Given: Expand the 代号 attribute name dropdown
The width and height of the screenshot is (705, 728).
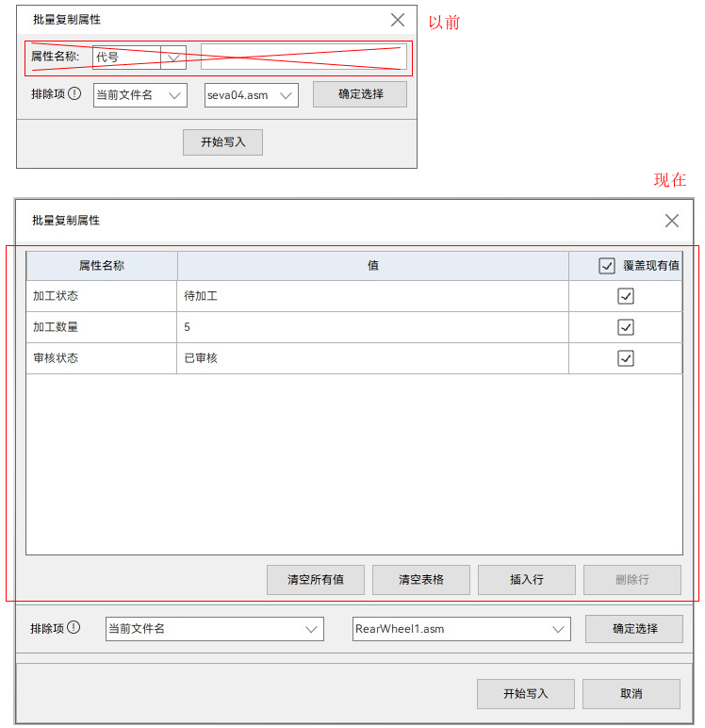Looking at the screenshot, I should click(172, 58).
